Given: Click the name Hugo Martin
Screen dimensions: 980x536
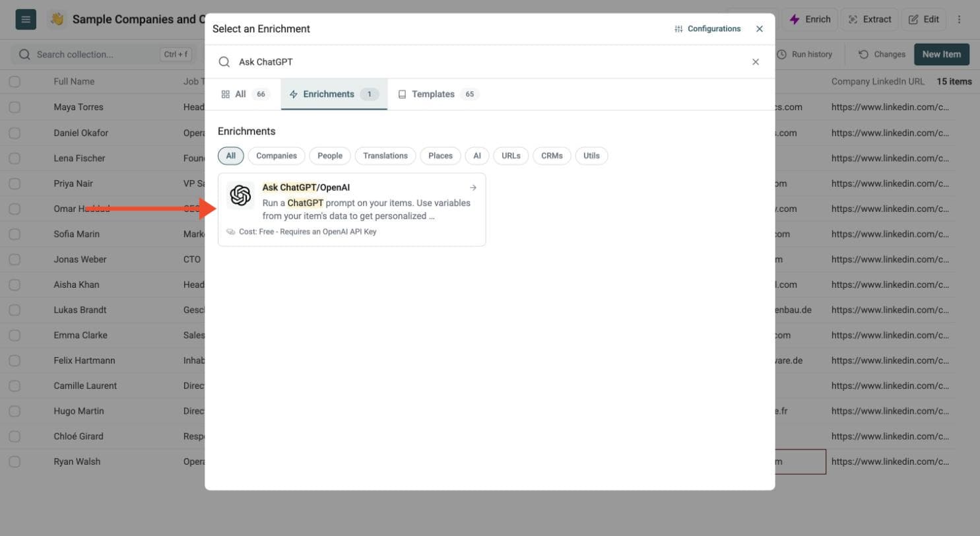Looking at the screenshot, I should click(78, 411).
